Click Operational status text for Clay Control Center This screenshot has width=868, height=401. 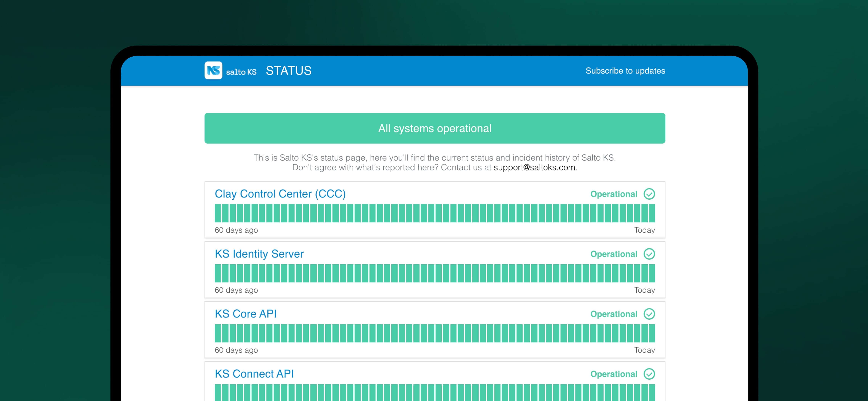click(614, 194)
